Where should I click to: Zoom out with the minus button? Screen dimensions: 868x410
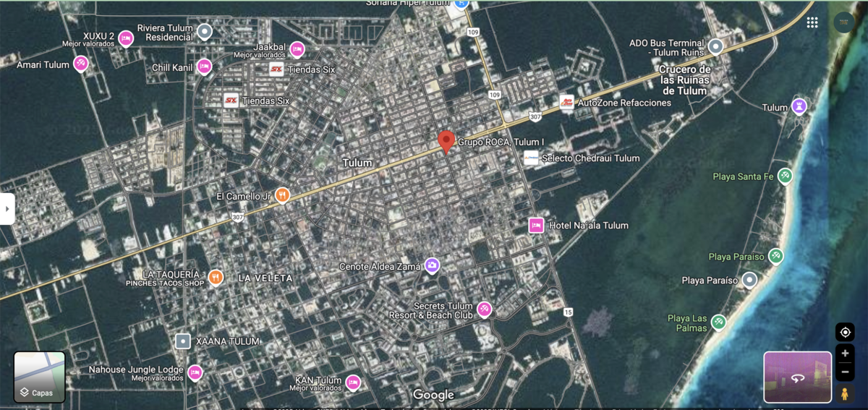pos(844,372)
